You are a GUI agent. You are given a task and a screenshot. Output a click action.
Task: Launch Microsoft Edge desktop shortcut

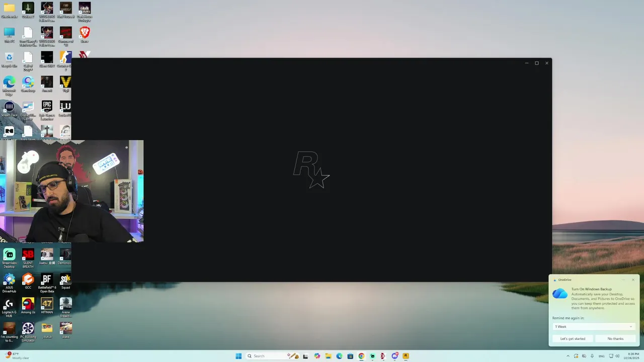tap(9, 85)
